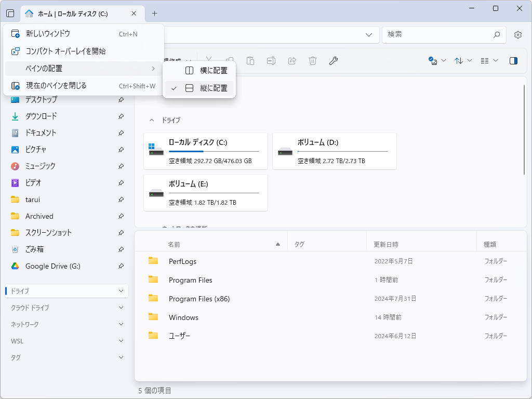
Task: Click the delete trash can icon
Action: click(313, 61)
